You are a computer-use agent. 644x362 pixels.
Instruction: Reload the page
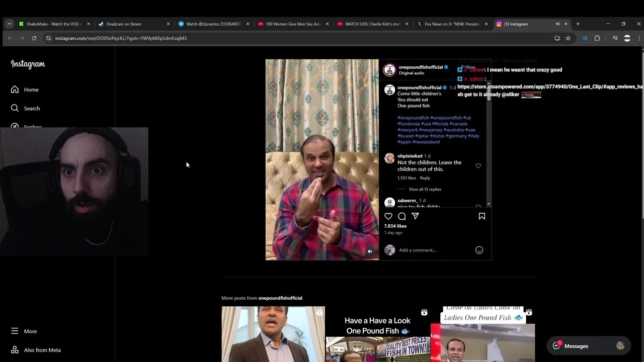click(x=34, y=38)
